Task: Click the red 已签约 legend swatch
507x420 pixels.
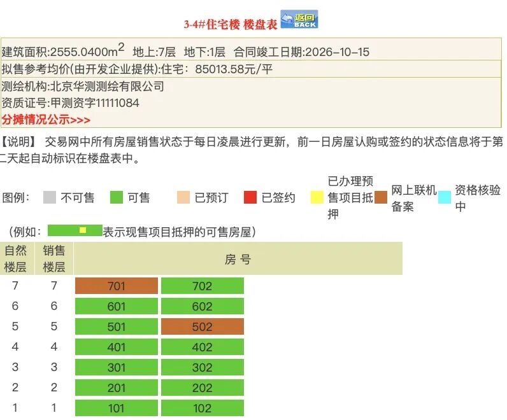Action: coord(250,198)
